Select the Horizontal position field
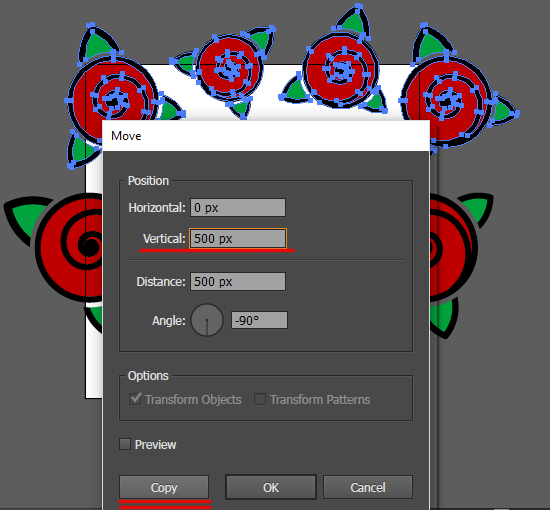The height and width of the screenshot is (510, 550). point(238,208)
